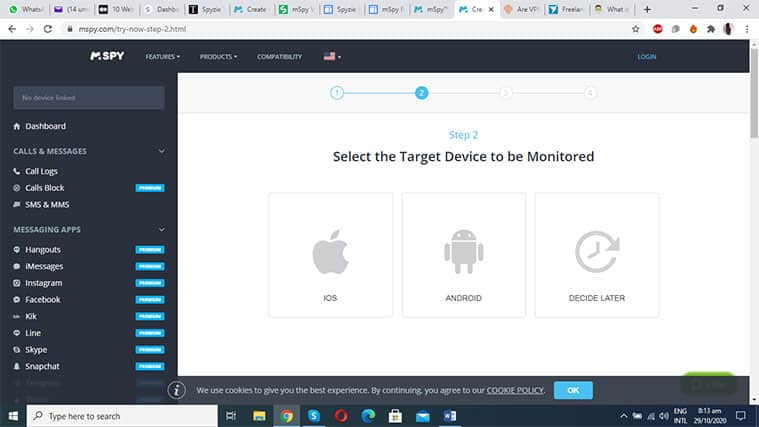This screenshot has width=759, height=427.
Task: Click the Skype icon in sidebar
Action: [x=16, y=350]
